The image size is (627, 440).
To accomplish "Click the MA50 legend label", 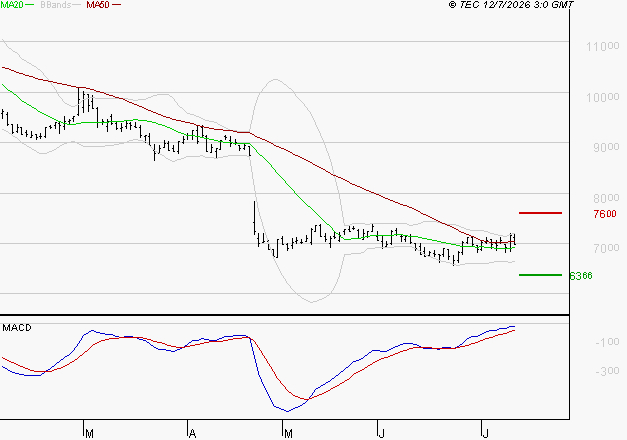I will point(98,5).
